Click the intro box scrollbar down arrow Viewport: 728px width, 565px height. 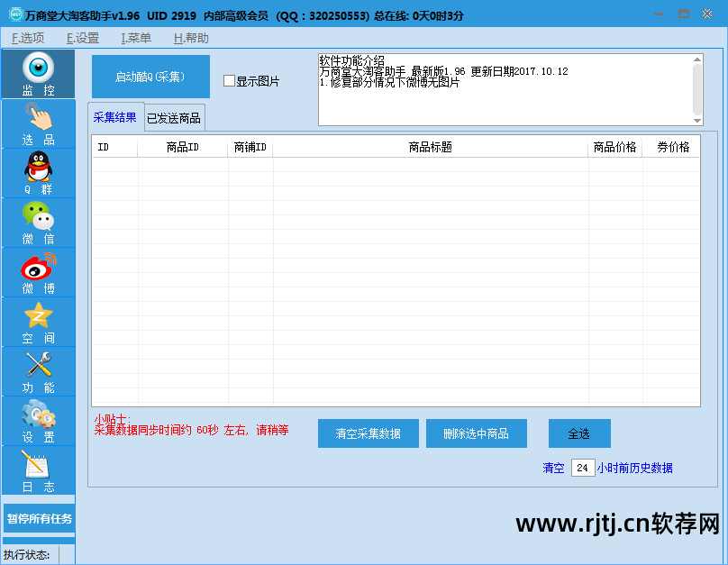point(696,120)
